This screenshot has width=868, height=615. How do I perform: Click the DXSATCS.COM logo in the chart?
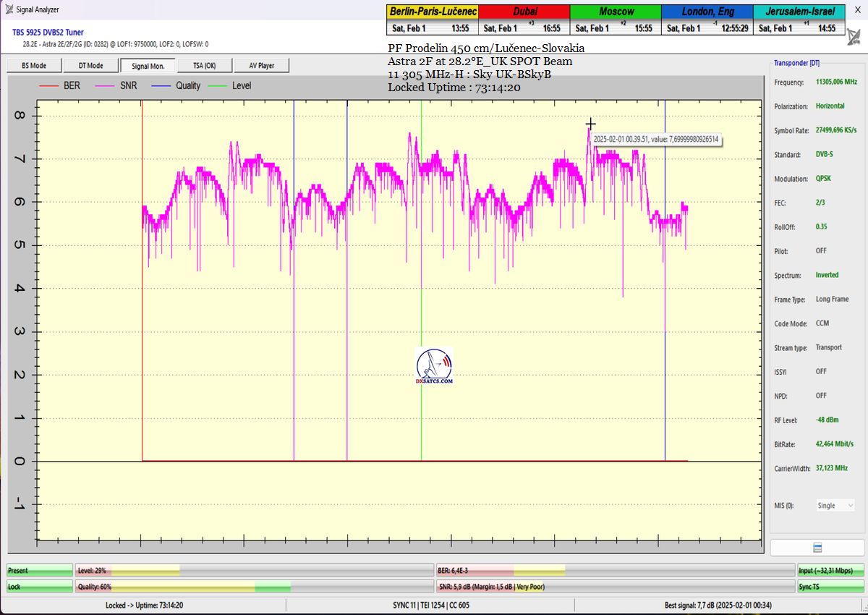pos(434,367)
